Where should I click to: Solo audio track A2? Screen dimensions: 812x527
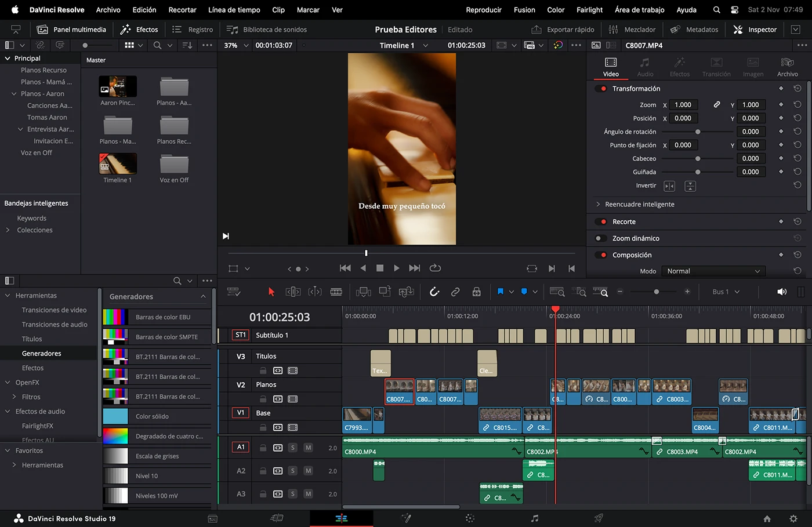click(x=293, y=471)
